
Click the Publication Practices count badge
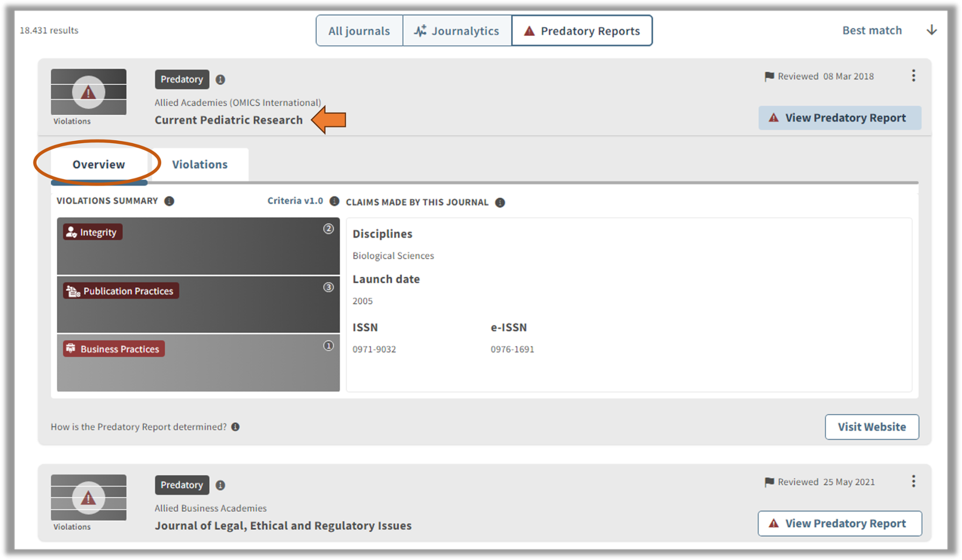click(329, 287)
